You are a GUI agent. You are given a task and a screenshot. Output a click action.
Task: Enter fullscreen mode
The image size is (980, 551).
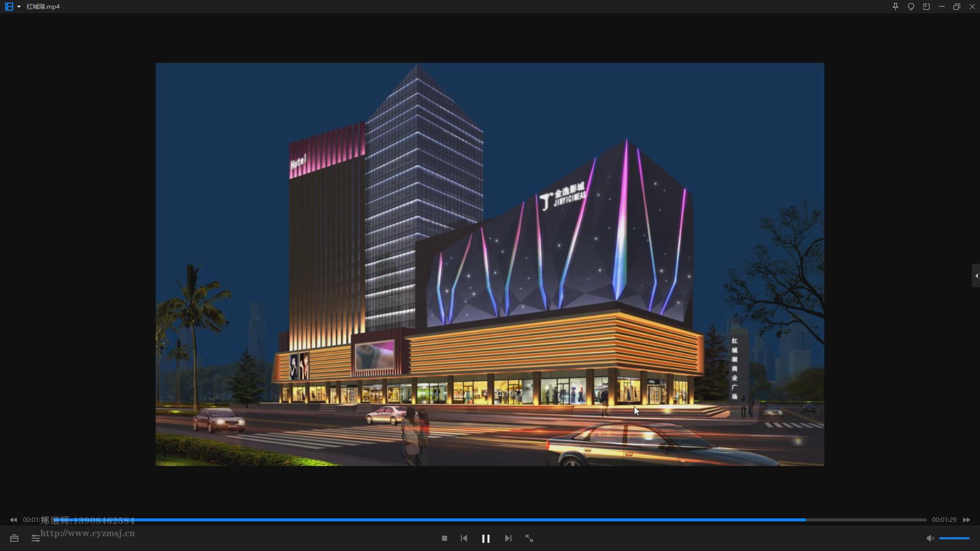coord(529,538)
